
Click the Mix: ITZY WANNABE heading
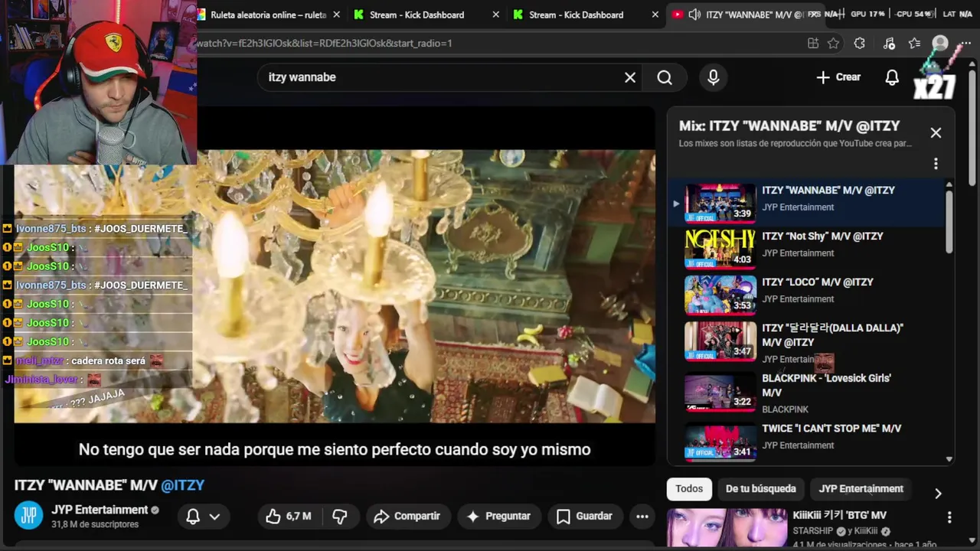[789, 126]
